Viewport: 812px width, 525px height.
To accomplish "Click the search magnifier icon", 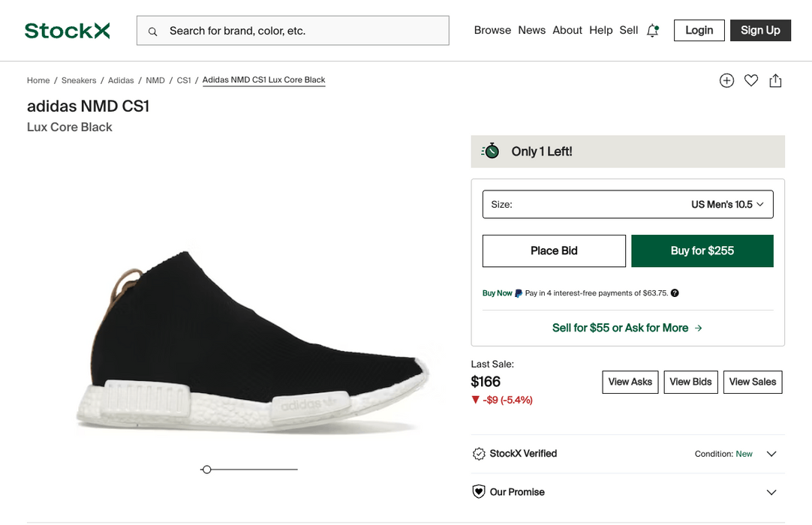I will pos(153,31).
